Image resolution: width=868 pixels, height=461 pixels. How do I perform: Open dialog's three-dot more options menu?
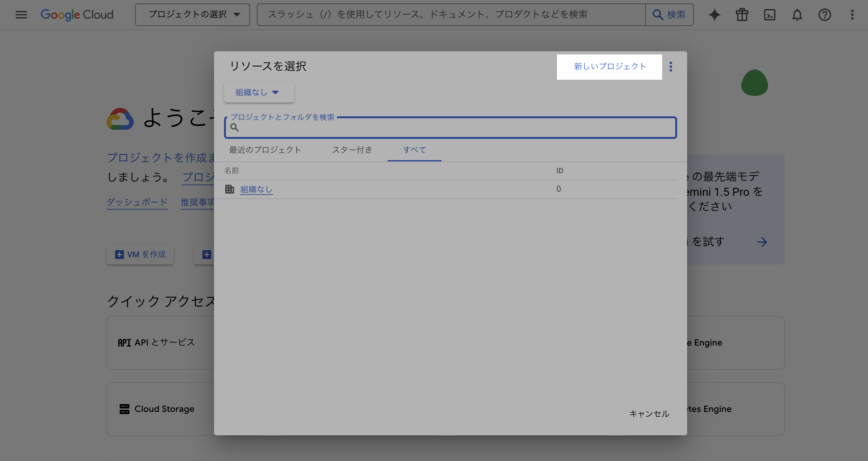click(x=671, y=67)
